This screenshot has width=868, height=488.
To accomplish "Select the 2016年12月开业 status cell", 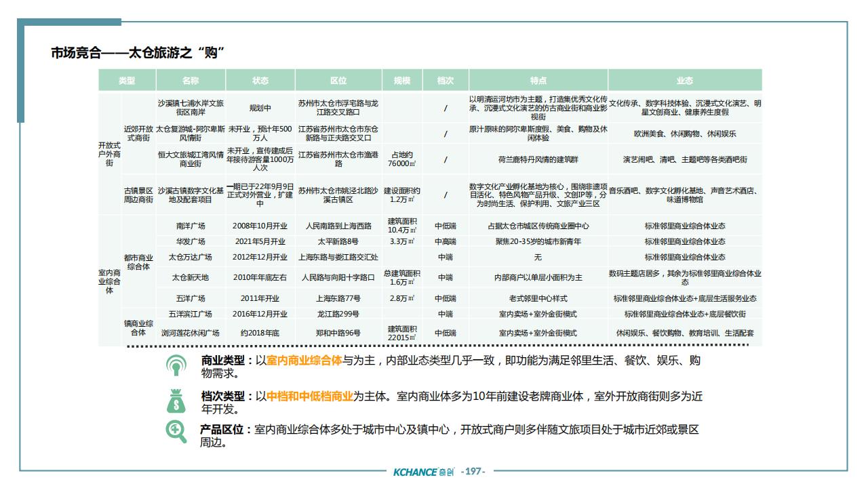I will point(260,314).
